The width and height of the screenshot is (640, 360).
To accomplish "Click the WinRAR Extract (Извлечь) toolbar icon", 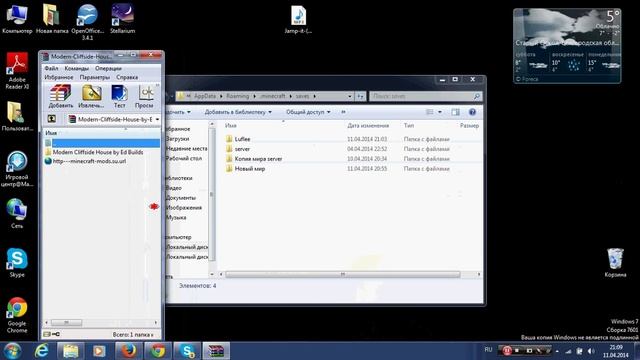I will coord(91,96).
